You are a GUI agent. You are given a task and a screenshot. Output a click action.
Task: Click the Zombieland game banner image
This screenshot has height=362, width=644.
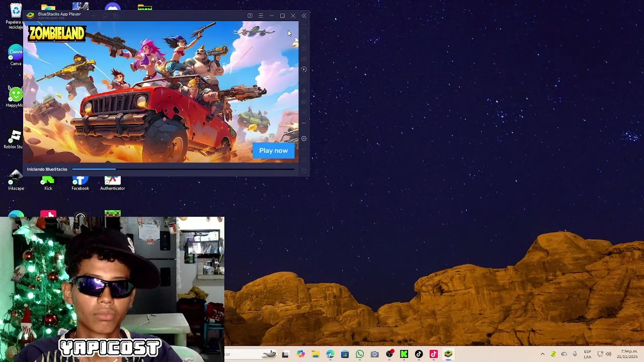click(x=161, y=92)
